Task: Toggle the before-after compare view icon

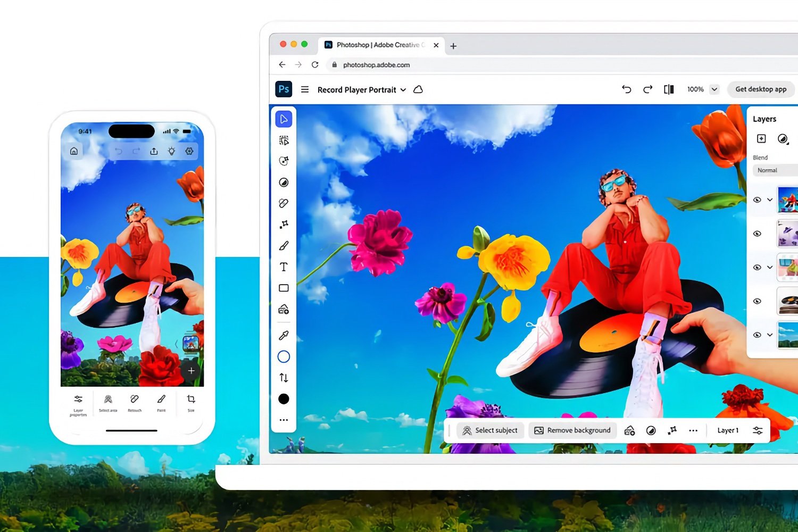Action: (x=669, y=89)
